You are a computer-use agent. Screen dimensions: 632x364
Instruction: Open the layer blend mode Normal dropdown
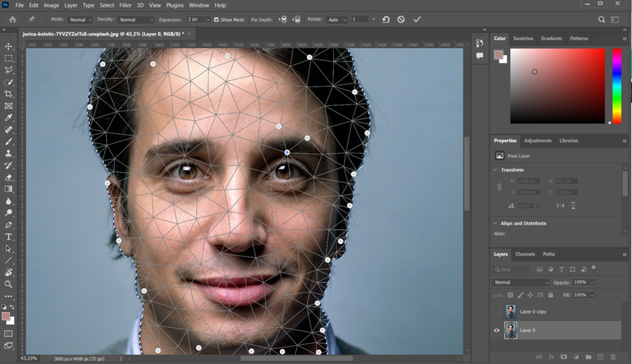[x=521, y=282]
